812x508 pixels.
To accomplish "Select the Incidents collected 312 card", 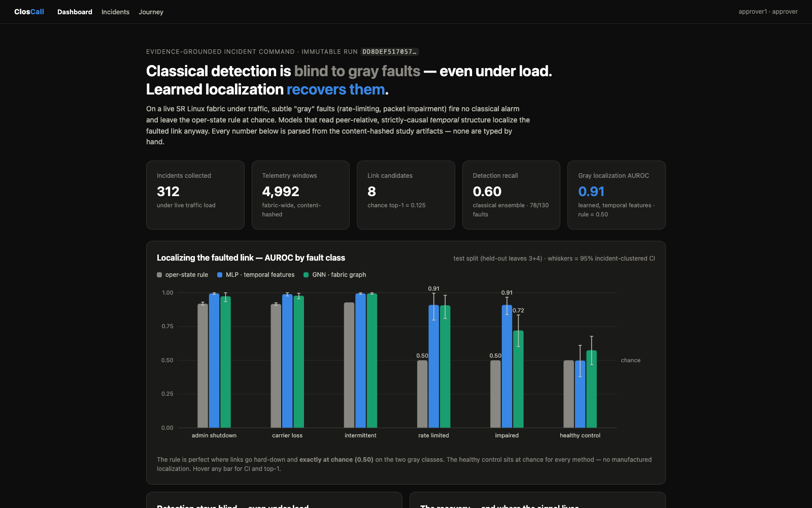I will (x=195, y=195).
